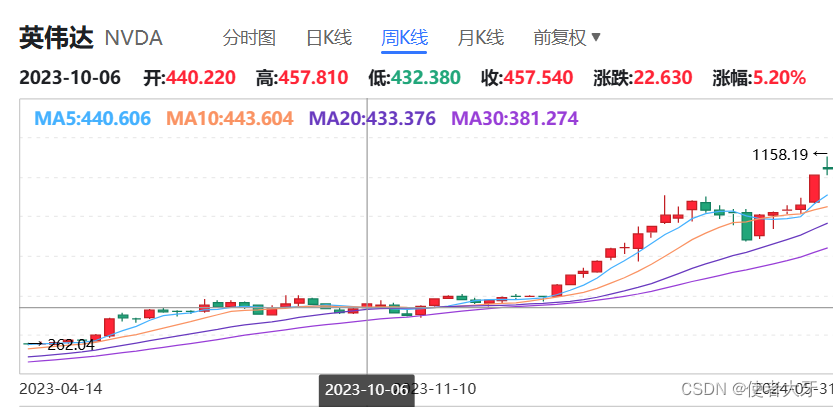Viewport: 833px width, 407px height.
Task: Click the crosshair date tooltip 2023-10-06
Action: pyautogui.click(x=366, y=391)
